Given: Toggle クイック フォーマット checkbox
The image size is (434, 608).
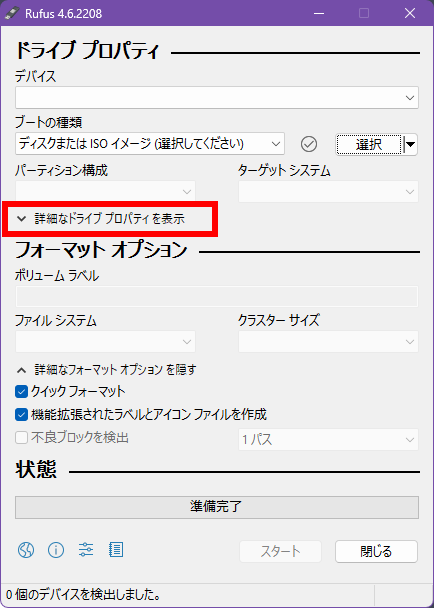Looking at the screenshot, I should (x=21, y=391).
